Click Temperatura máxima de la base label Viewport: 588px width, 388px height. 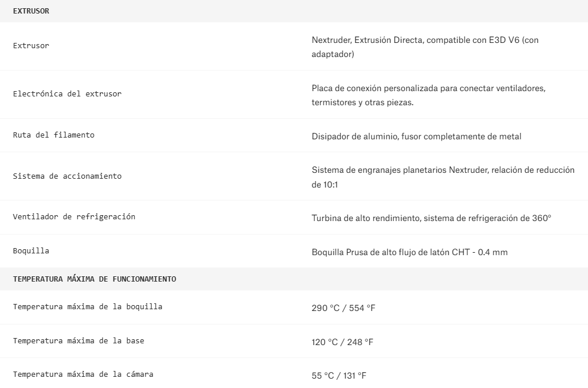tap(78, 340)
